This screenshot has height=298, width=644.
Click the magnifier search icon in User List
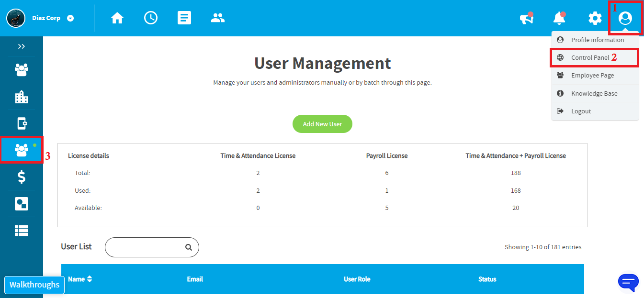click(x=189, y=247)
